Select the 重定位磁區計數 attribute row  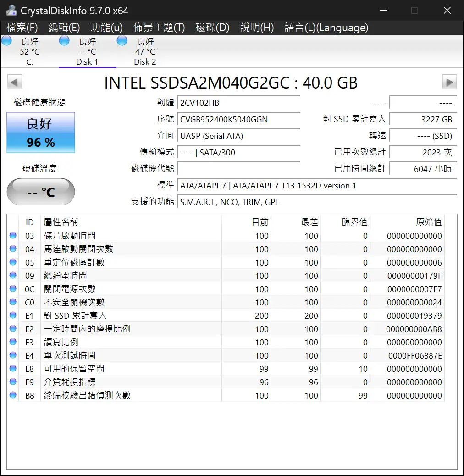[x=226, y=262]
